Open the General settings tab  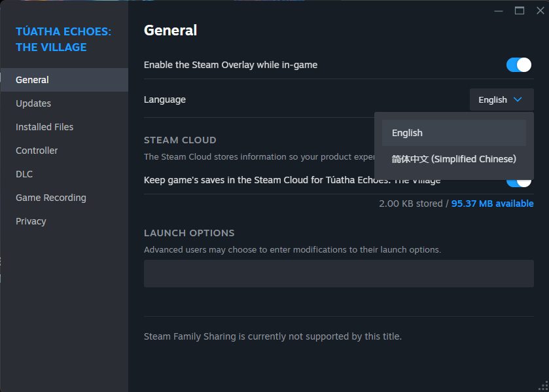point(33,80)
